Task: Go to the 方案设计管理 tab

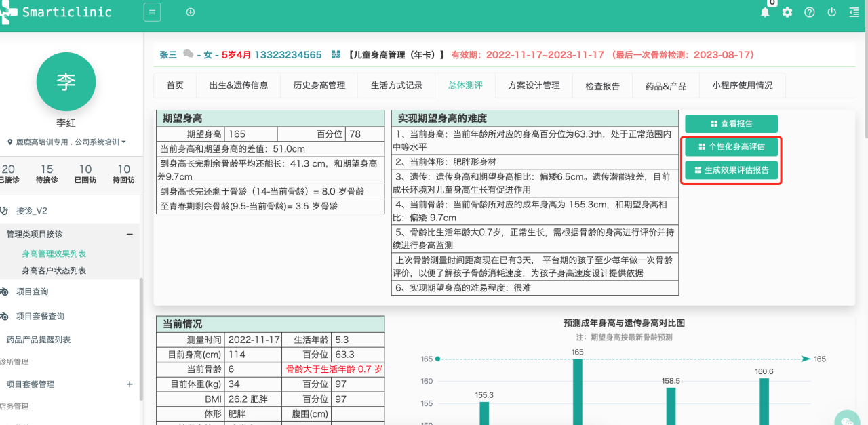Action: 534,85
